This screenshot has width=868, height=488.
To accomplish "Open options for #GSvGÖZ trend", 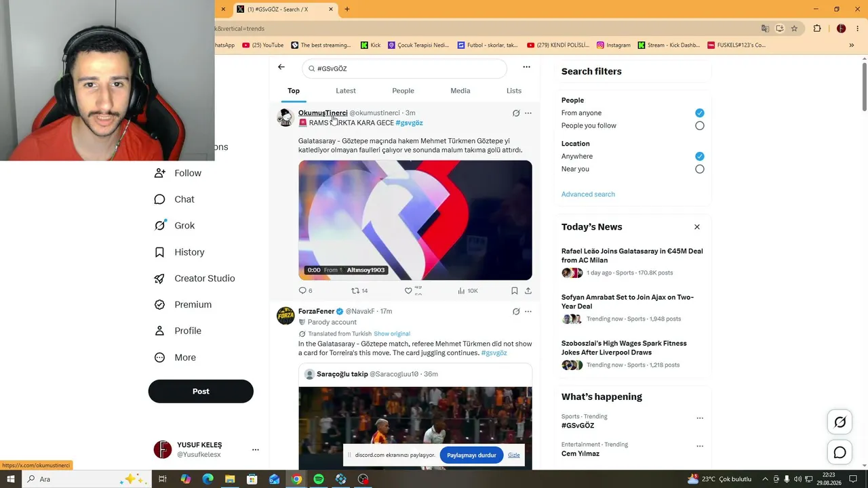I will (x=700, y=418).
